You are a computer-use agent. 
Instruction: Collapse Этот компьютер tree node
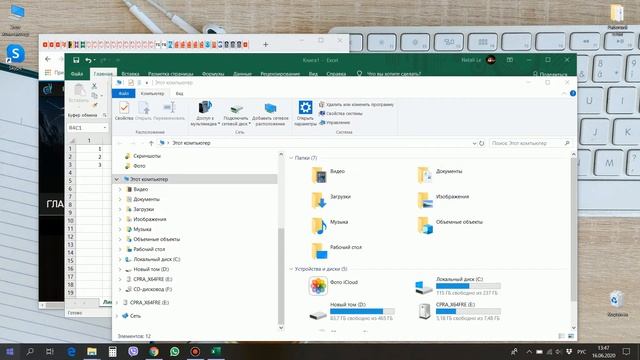click(x=117, y=179)
